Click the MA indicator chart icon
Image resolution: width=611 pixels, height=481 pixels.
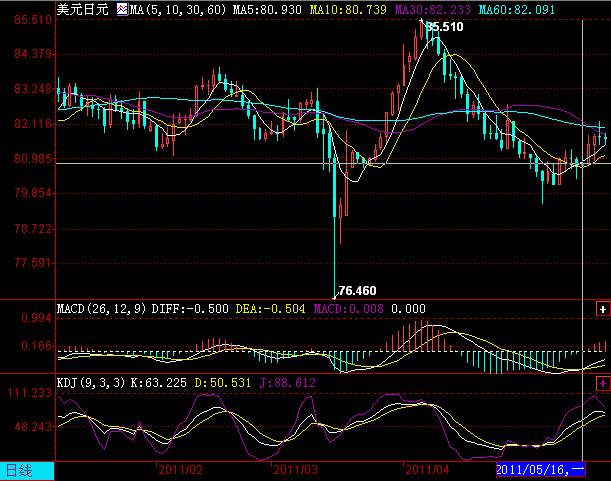pos(122,9)
